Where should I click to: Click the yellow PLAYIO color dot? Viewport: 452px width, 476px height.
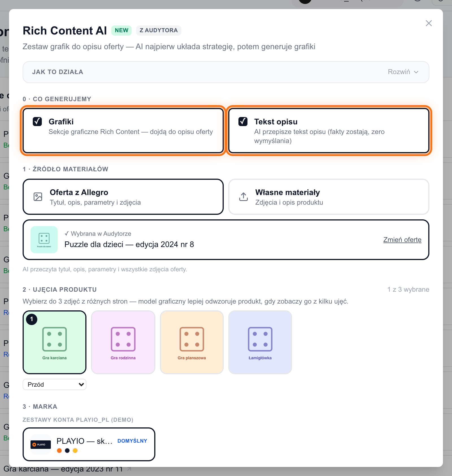pos(75,451)
